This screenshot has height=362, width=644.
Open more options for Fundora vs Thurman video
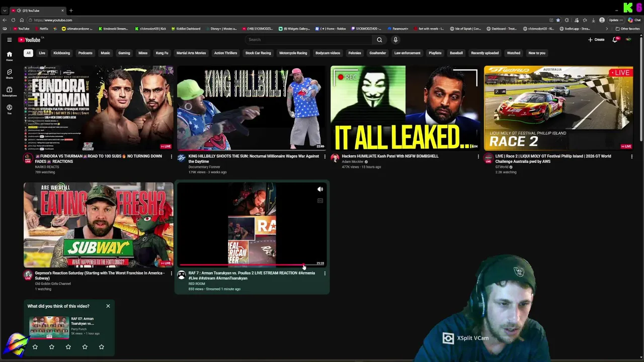171,156
